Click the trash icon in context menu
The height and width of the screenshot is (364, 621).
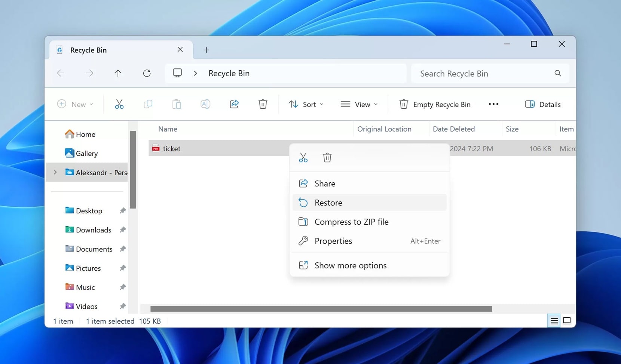(327, 158)
